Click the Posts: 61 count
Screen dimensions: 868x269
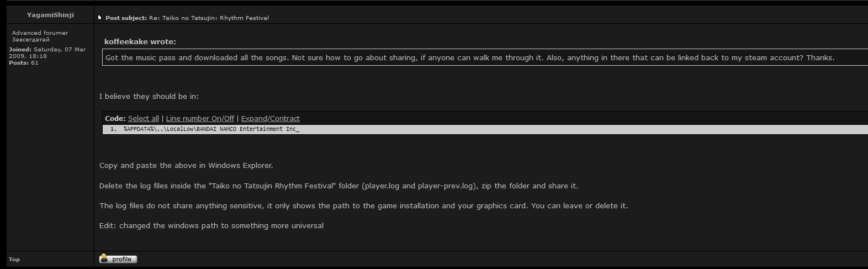24,63
